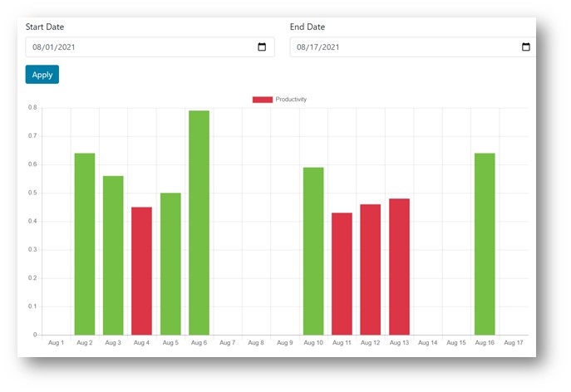Click the Productivity legend label
The width and height of the screenshot is (571, 392).
point(291,100)
